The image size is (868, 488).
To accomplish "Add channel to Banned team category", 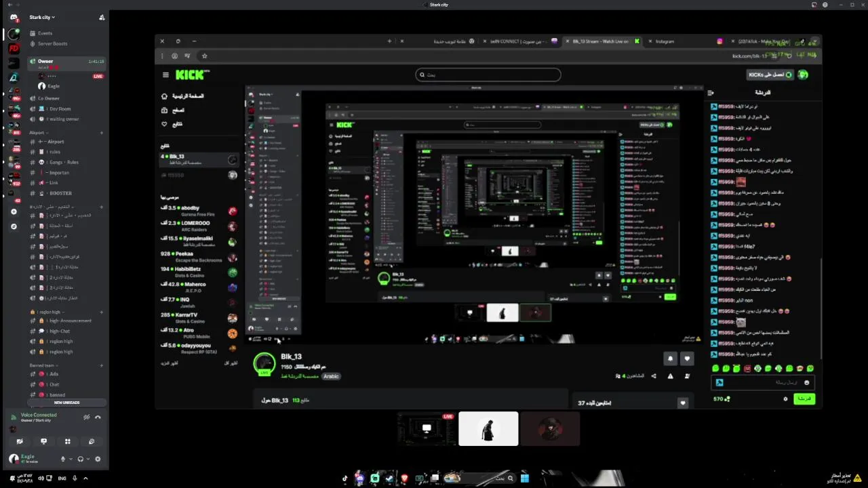I will click(102, 365).
